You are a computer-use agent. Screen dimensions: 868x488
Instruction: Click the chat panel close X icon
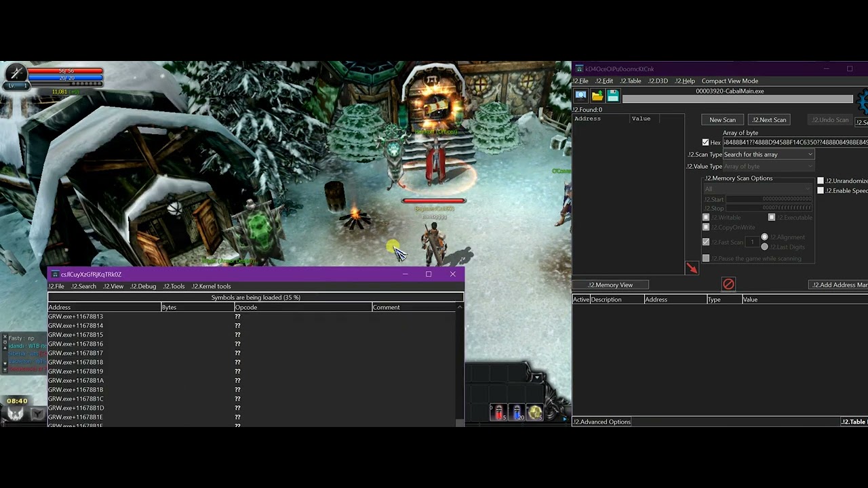(5, 338)
